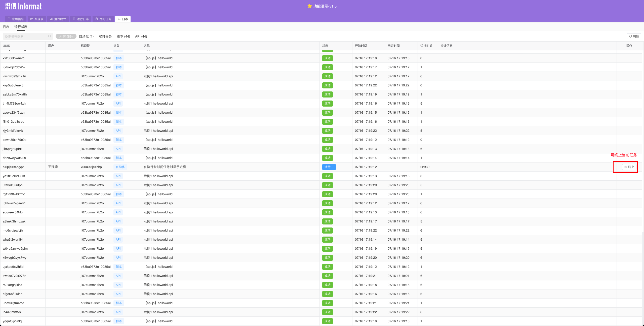Filter by 脚本 (44)
Viewport: 644px width, 326px height.
(x=123, y=37)
